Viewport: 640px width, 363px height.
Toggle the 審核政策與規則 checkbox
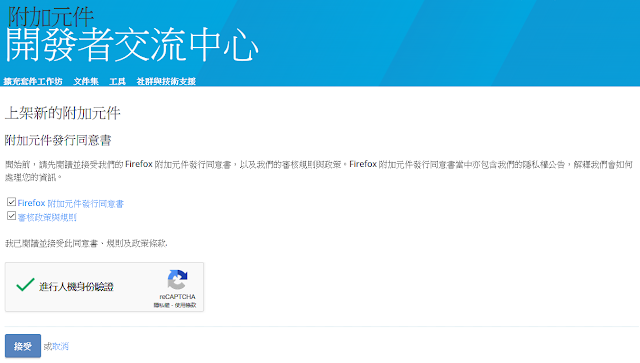[x=11, y=216]
